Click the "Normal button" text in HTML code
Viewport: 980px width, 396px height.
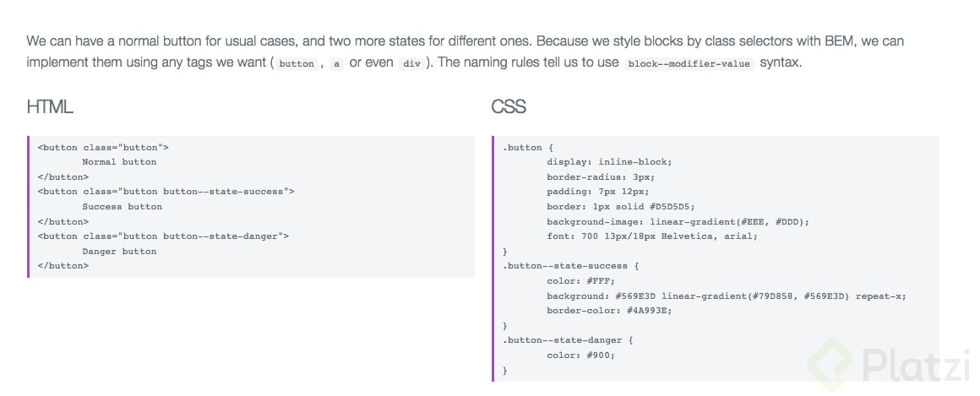119,161
